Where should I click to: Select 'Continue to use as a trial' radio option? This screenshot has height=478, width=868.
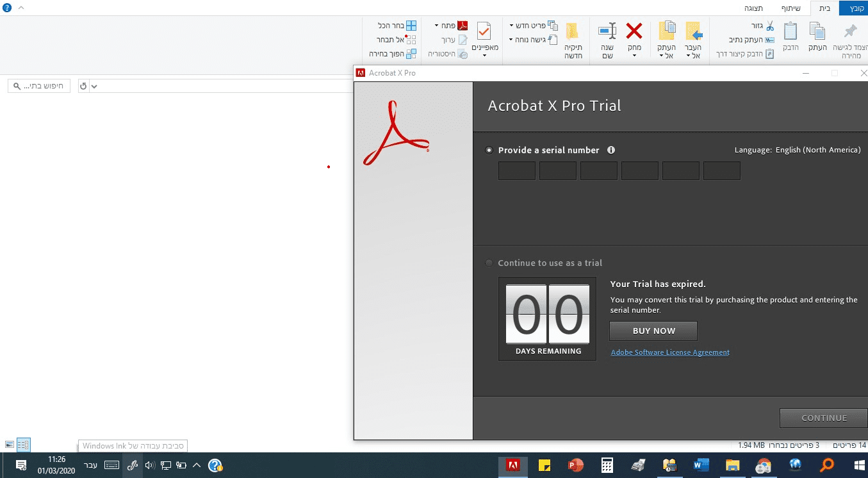pos(489,263)
